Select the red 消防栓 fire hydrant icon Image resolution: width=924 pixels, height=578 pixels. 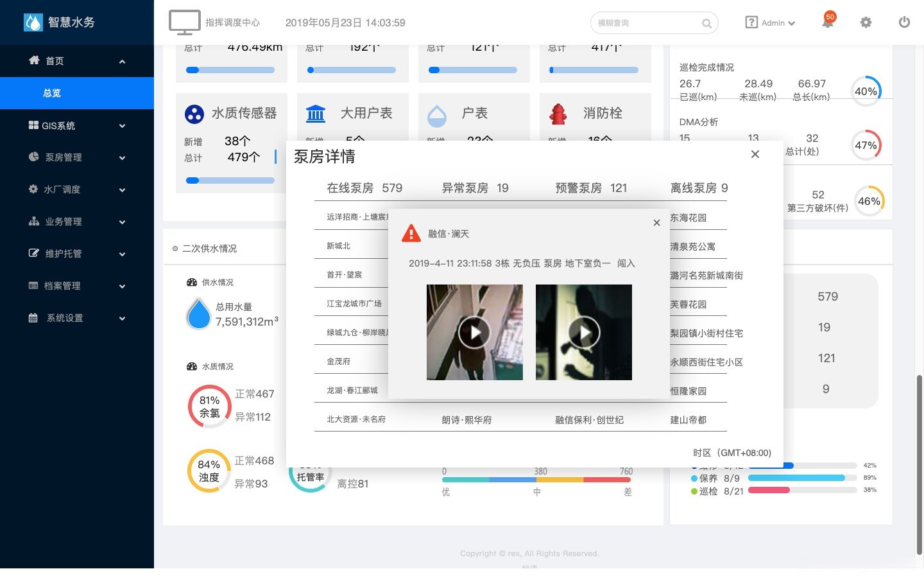tap(558, 113)
